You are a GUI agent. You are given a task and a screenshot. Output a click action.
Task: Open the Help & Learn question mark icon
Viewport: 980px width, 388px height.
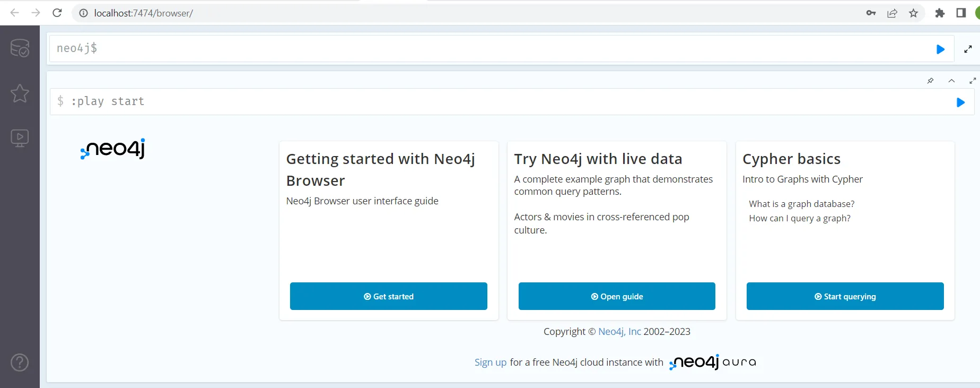20,363
